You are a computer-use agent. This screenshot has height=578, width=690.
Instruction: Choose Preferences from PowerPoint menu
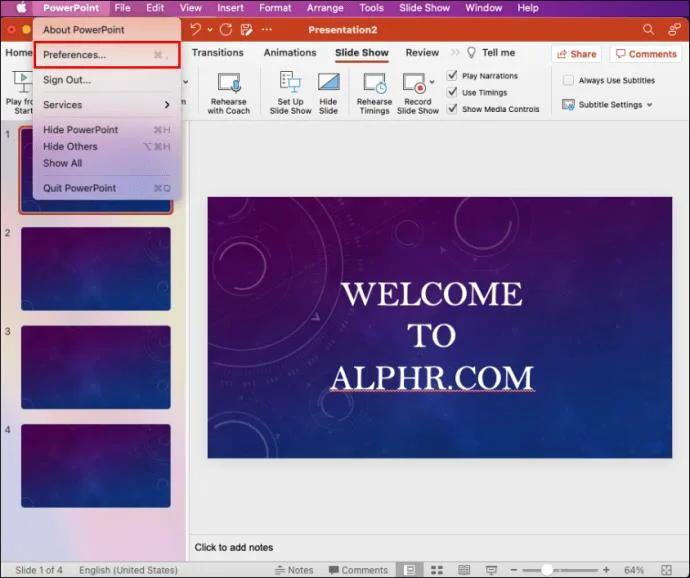click(x=106, y=55)
